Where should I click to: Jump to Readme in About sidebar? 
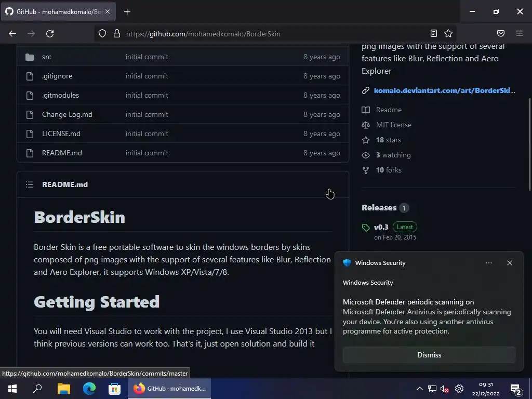point(389,110)
